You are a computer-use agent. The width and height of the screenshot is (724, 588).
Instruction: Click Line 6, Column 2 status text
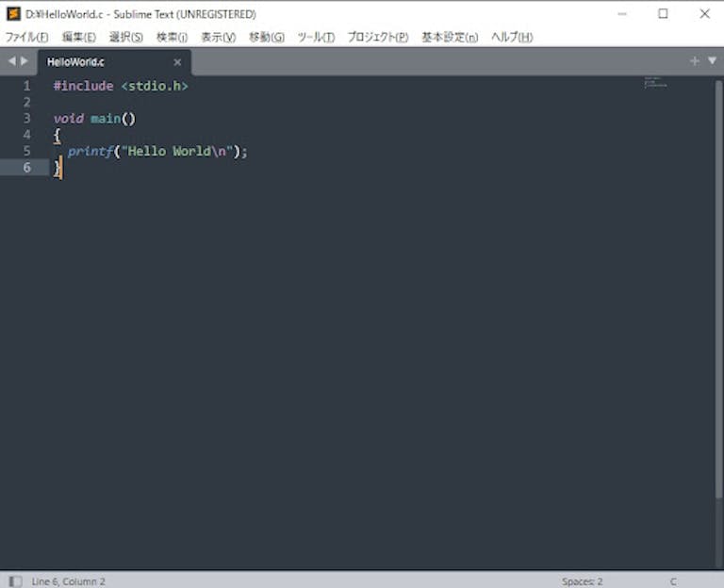click(x=68, y=581)
